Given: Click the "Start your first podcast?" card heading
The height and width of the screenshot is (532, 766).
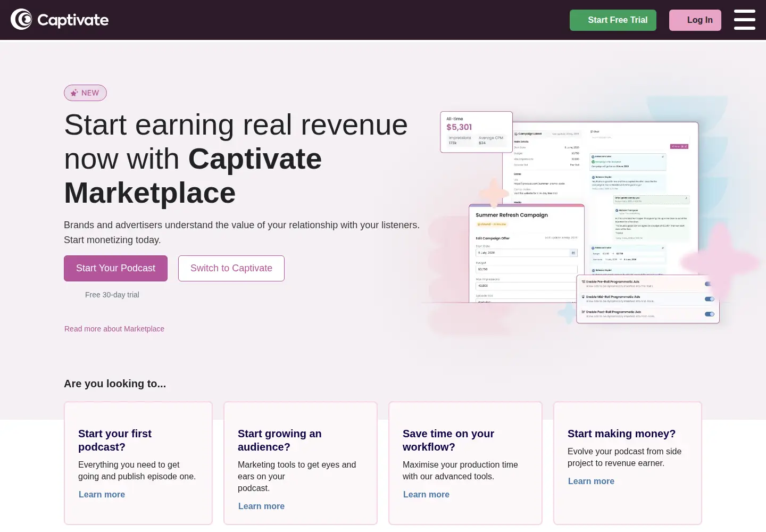Looking at the screenshot, I should point(115,440).
